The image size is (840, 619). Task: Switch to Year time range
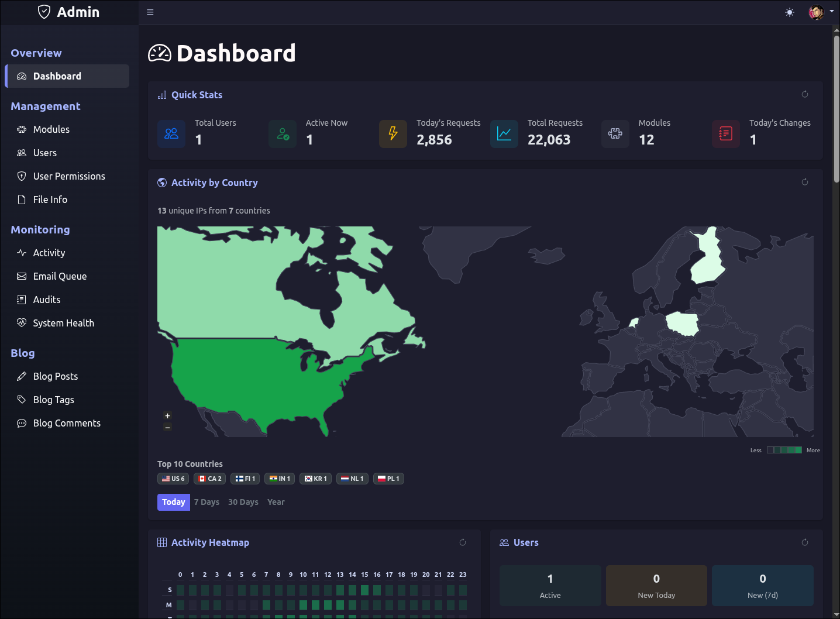click(x=276, y=502)
